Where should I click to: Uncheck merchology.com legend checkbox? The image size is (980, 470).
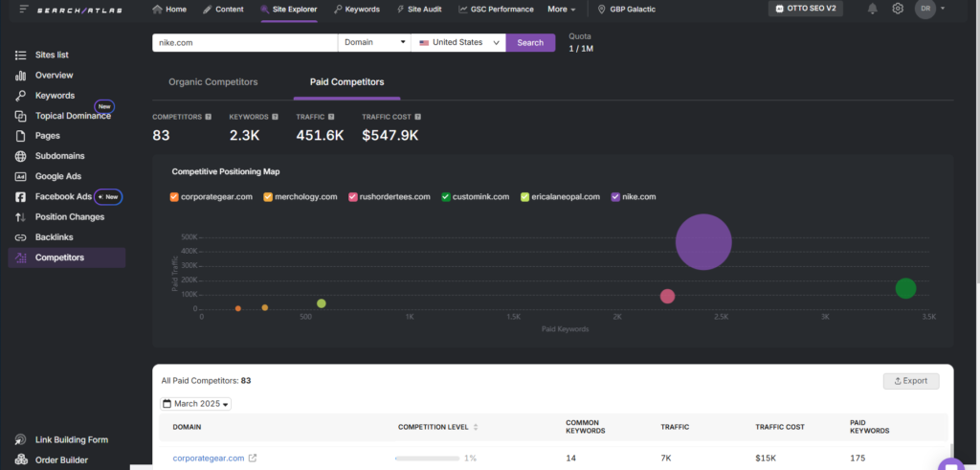(268, 197)
